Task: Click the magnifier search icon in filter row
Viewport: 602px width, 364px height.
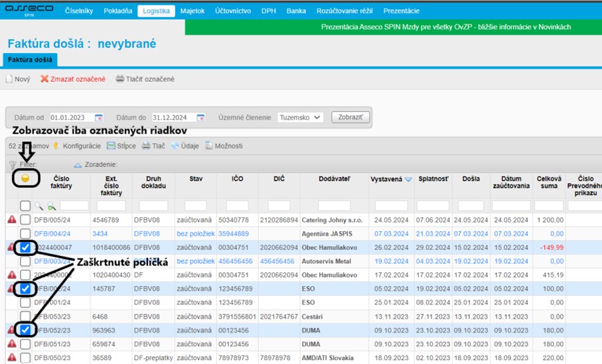Action: coord(39,206)
